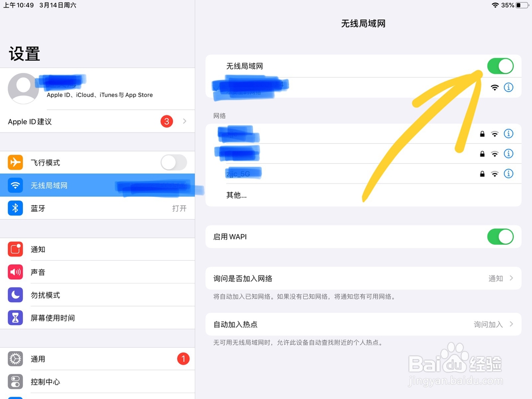Expand Apple ID 建议 chevron
Viewport: 532px width, 399px height.
185,121
